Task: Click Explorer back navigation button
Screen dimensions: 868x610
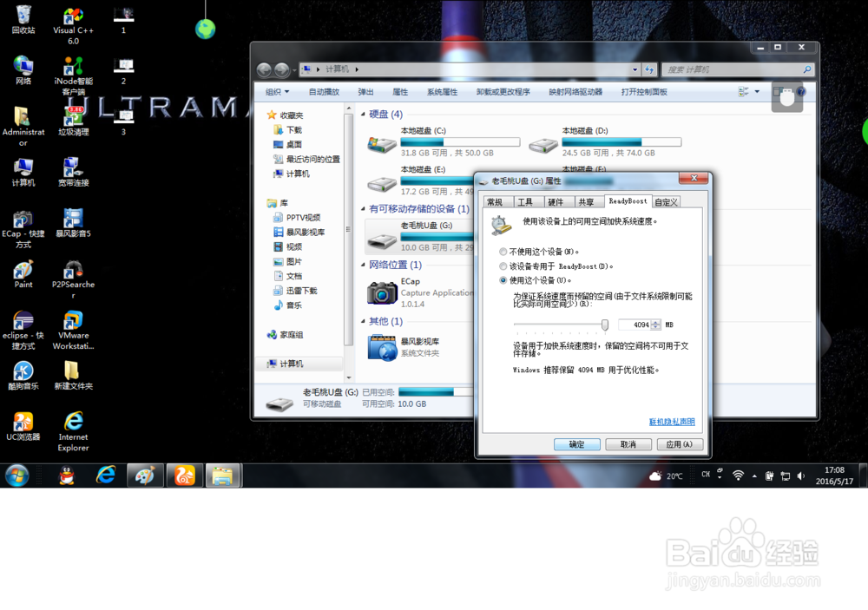Action: [264, 69]
